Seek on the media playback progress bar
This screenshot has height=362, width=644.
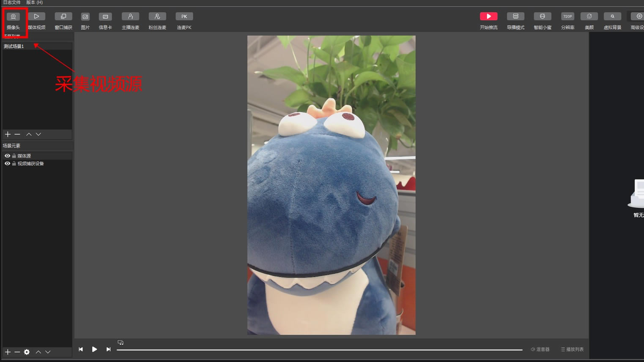tap(319, 350)
